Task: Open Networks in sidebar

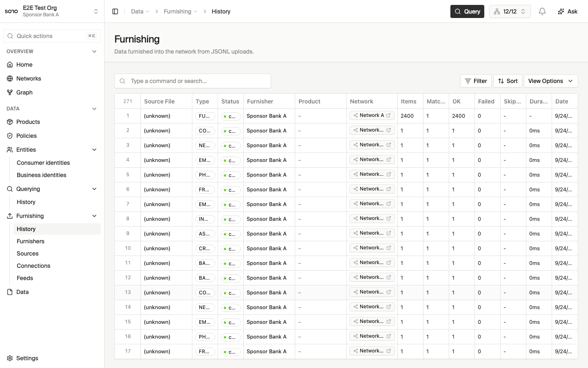Action: [x=52, y=79]
